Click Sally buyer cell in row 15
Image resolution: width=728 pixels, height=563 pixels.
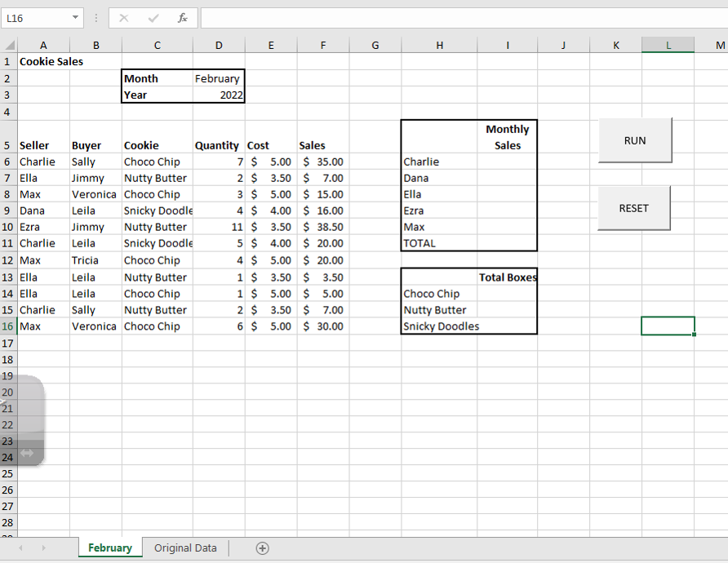95,310
